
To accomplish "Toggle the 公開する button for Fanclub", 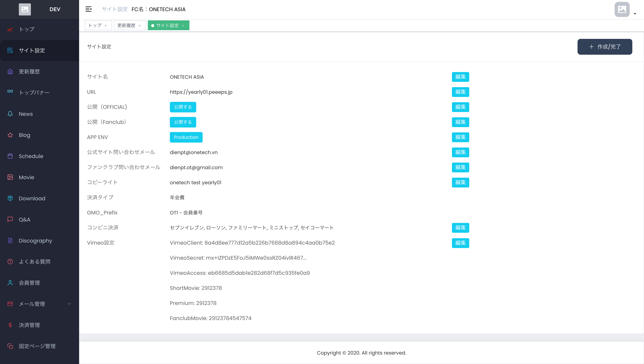I will (x=183, y=122).
